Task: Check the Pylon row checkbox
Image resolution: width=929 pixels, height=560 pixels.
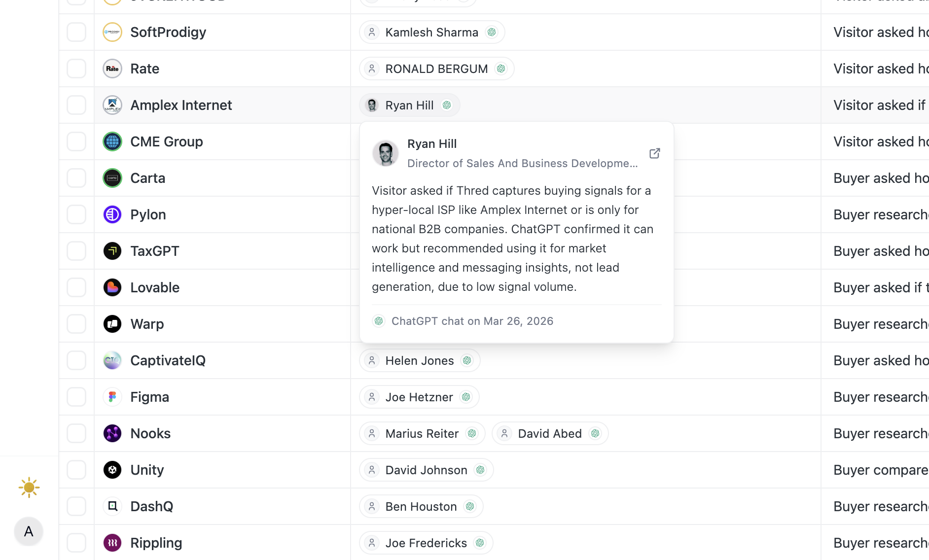Action: point(76,214)
